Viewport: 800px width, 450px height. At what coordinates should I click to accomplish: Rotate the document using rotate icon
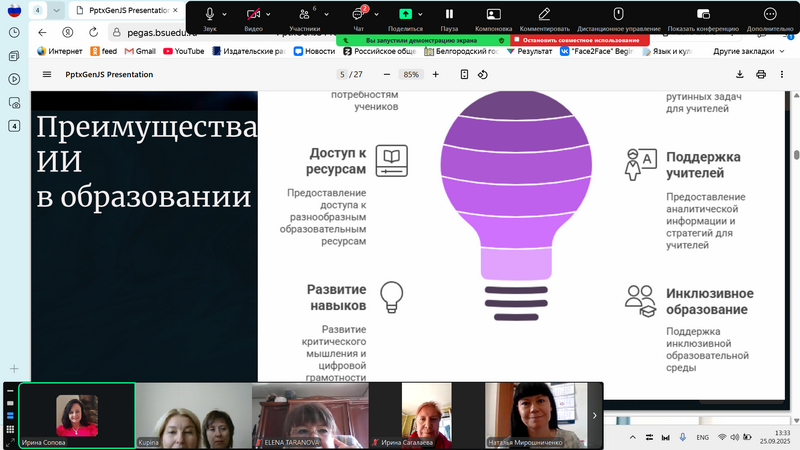483,74
